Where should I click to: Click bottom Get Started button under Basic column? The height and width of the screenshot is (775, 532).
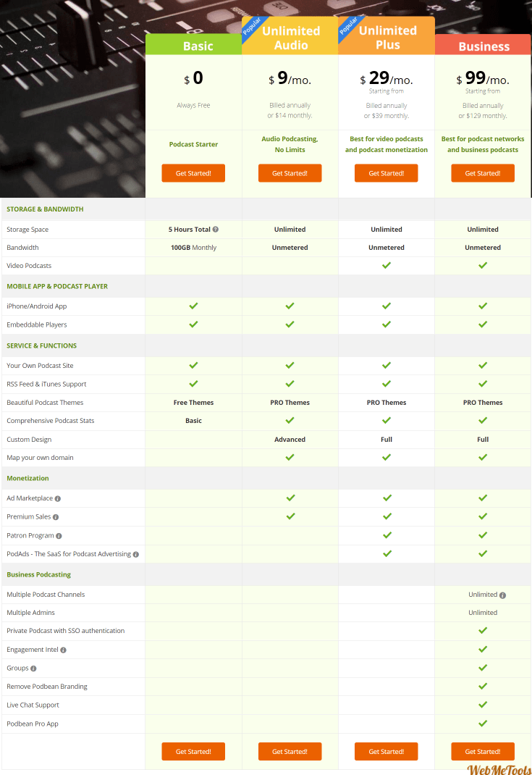(x=193, y=751)
